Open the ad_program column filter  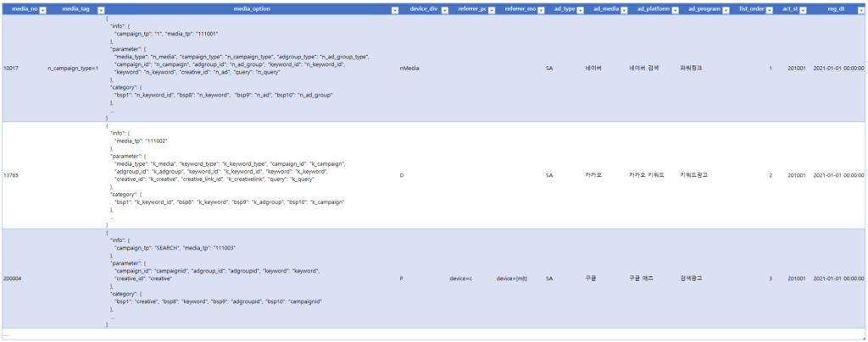point(729,9)
